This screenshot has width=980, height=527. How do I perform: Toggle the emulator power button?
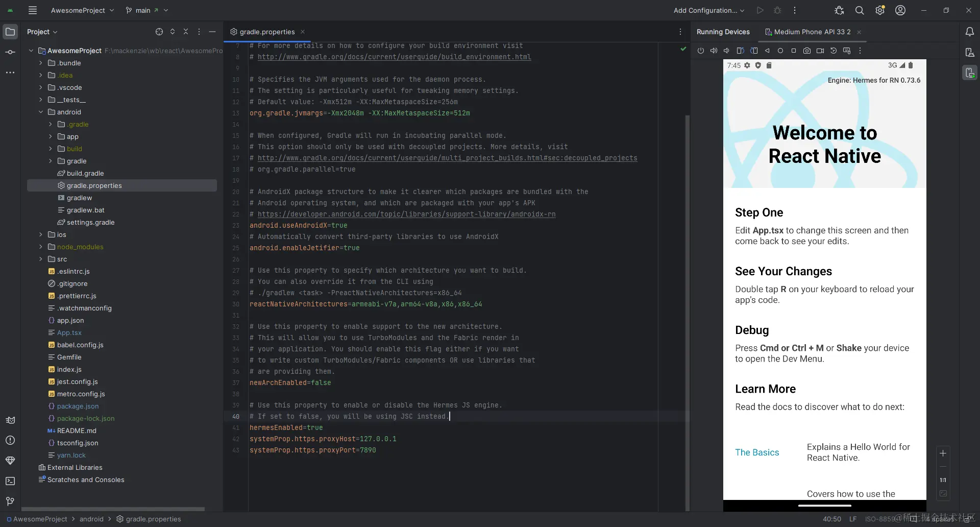pos(701,50)
